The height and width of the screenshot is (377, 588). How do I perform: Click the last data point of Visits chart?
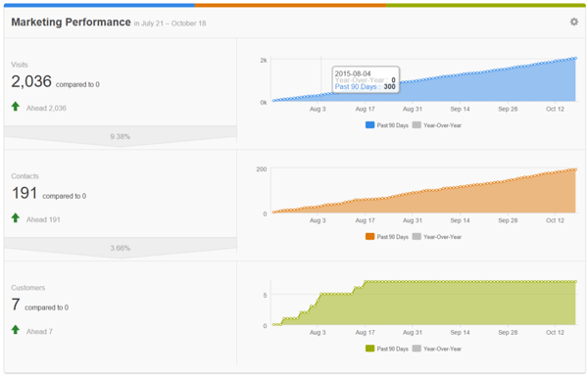pos(575,58)
